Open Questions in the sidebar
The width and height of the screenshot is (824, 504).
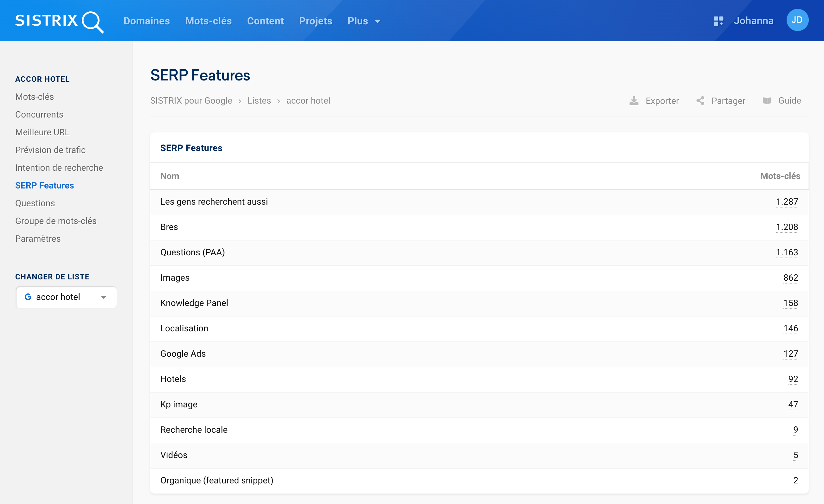pyautogui.click(x=35, y=203)
